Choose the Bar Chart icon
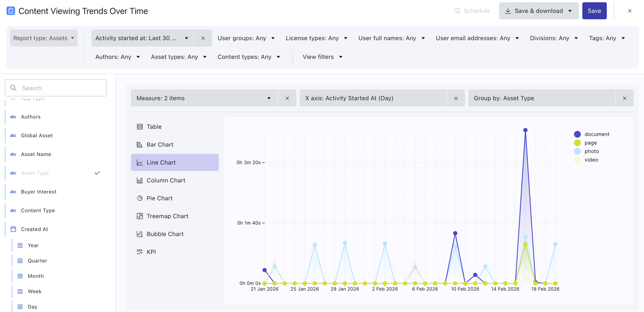The width and height of the screenshot is (644, 312). click(x=140, y=145)
